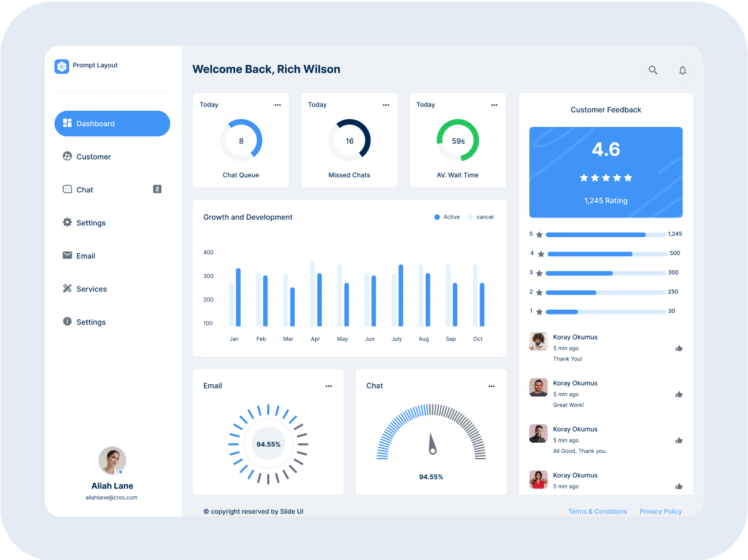
Task: Toggle the Active legend indicator on the growth chart
Action: [x=437, y=217]
